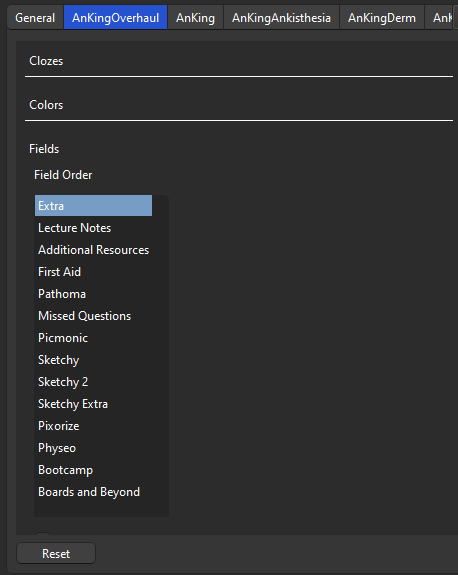The height and width of the screenshot is (575, 458).
Task: Pick the Pixorize field item
Action: (94, 426)
